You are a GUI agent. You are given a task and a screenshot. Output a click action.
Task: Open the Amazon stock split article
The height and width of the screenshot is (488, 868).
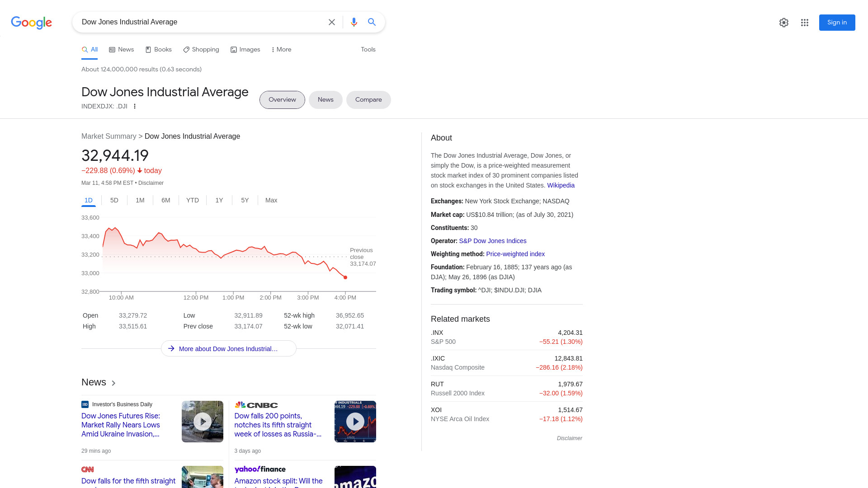click(278, 483)
